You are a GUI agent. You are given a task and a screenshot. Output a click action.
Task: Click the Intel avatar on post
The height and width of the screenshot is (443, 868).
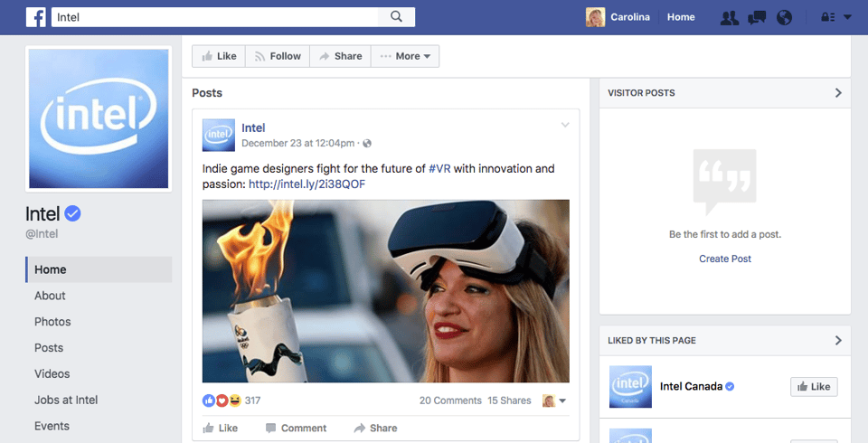219,135
